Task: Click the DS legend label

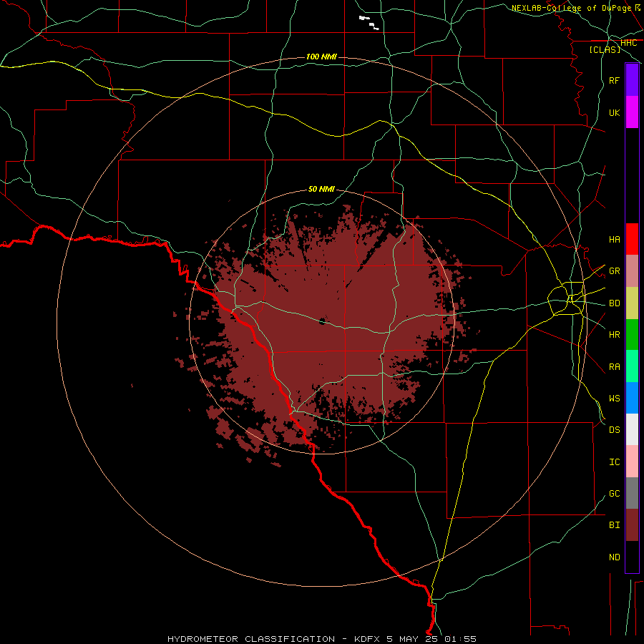Action: click(x=615, y=430)
